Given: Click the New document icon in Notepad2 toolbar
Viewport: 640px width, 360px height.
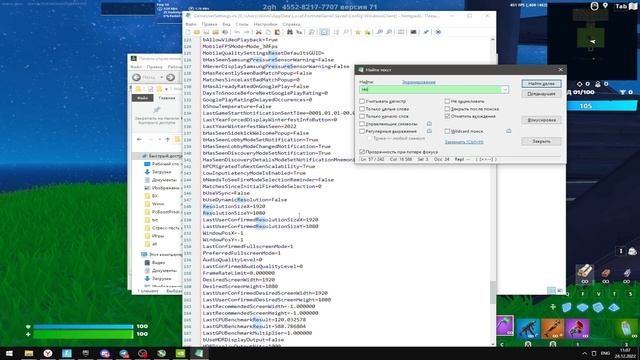Looking at the screenshot, I should click(188, 32).
